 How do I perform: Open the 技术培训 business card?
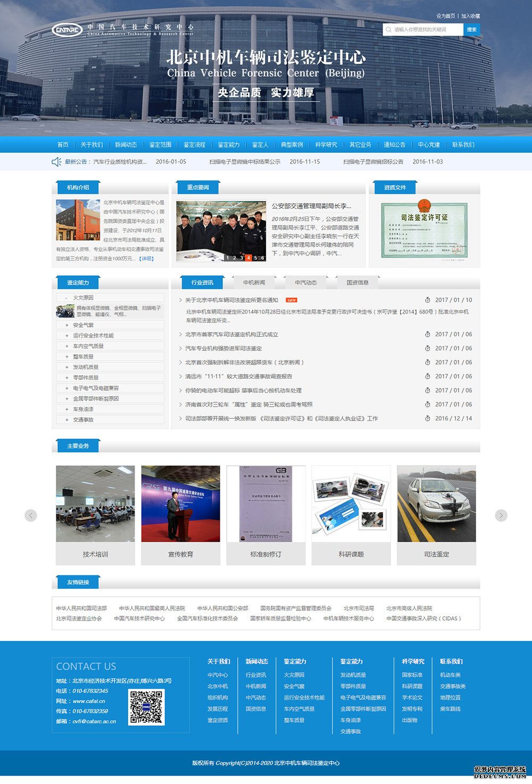pyautogui.click(x=95, y=515)
